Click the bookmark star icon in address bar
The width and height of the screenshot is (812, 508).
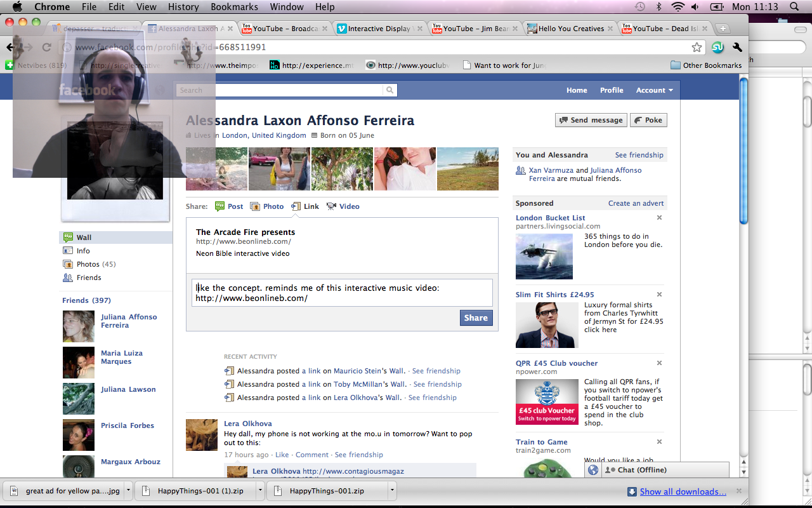point(697,48)
